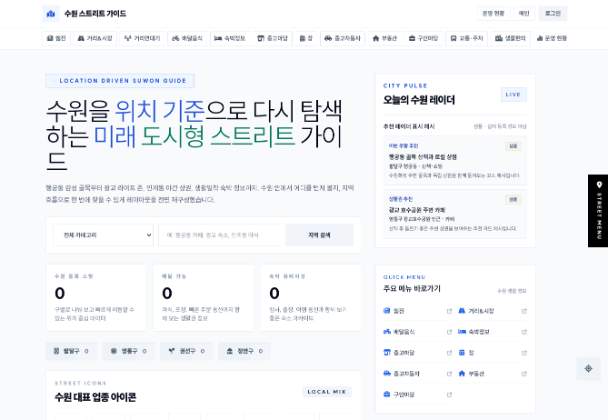Click the 숙박정보 bed icon in Quick Menu
Viewport: 608px width, 420px height.
coord(461,332)
